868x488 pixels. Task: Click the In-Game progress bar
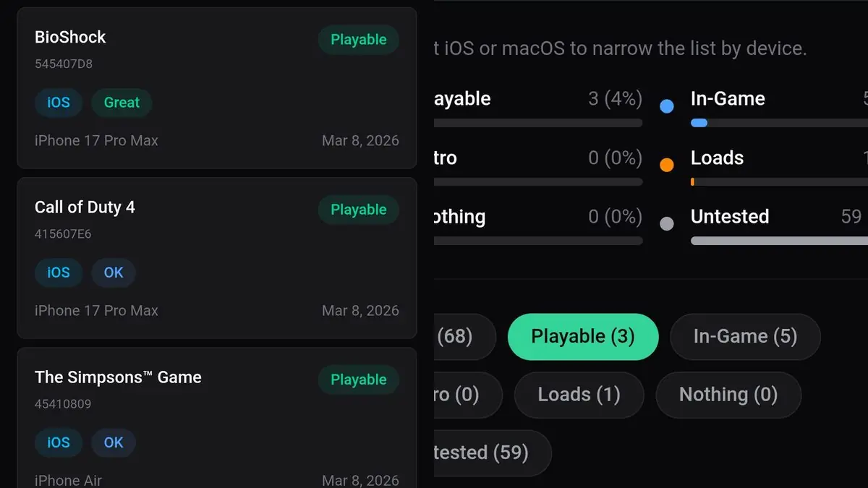[x=778, y=124]
